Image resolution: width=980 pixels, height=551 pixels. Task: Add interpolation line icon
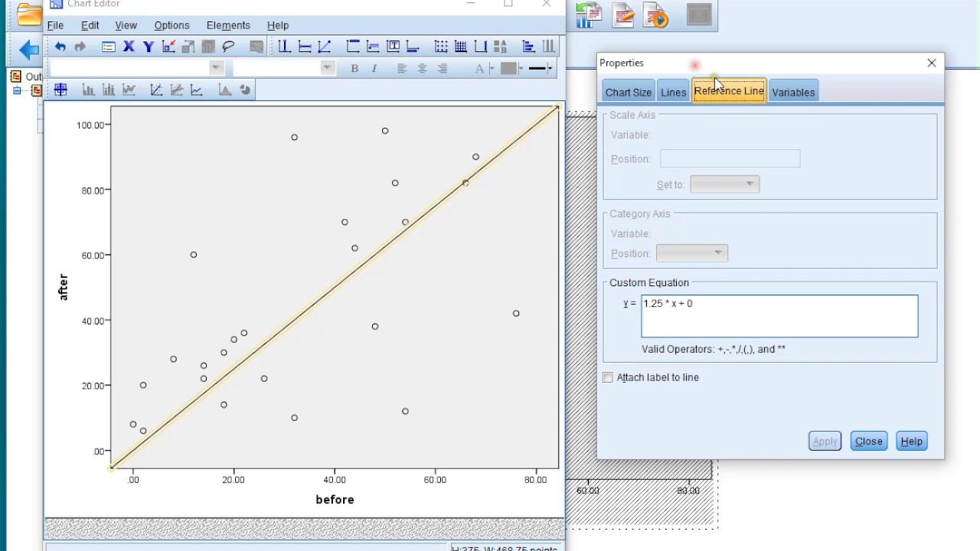(197, 90)
